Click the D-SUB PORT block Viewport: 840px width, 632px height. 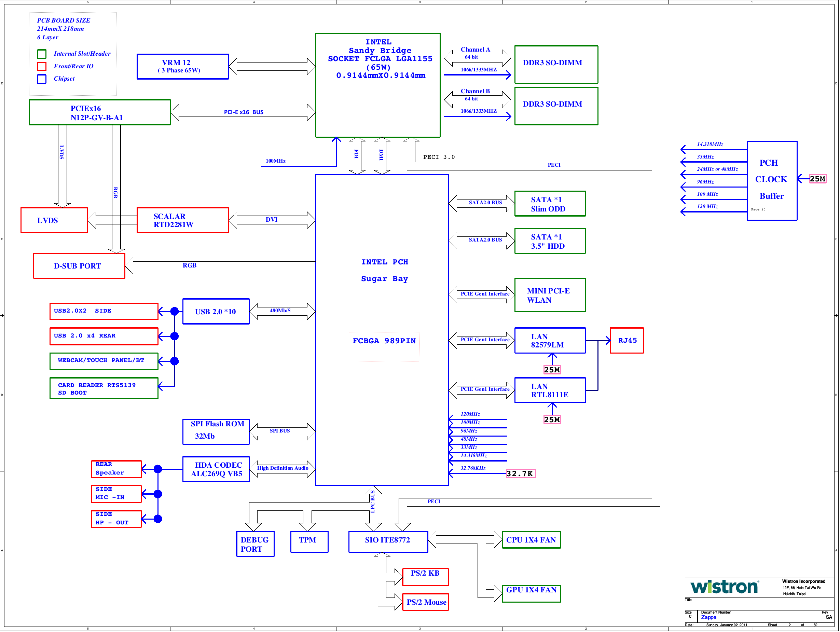tap(79, 266)
